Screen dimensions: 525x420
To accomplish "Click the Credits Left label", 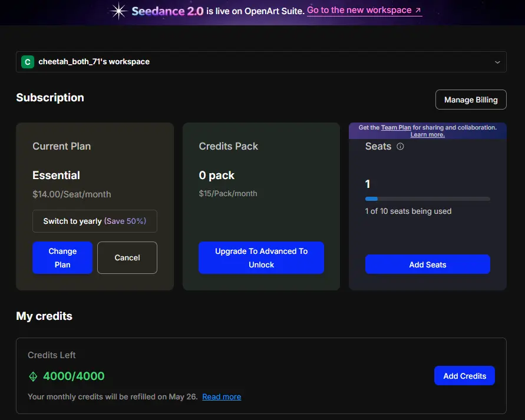I will tap(52, 355).
